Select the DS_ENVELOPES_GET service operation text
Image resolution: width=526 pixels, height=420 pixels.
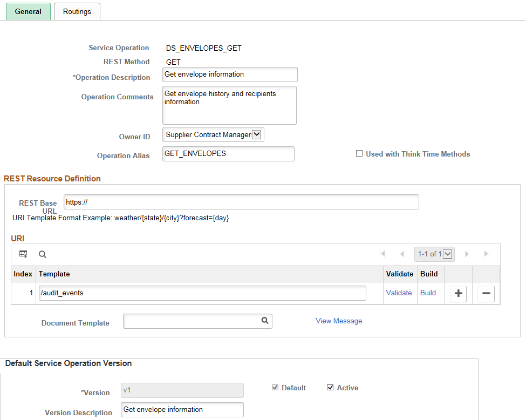[x=203, y=49]
